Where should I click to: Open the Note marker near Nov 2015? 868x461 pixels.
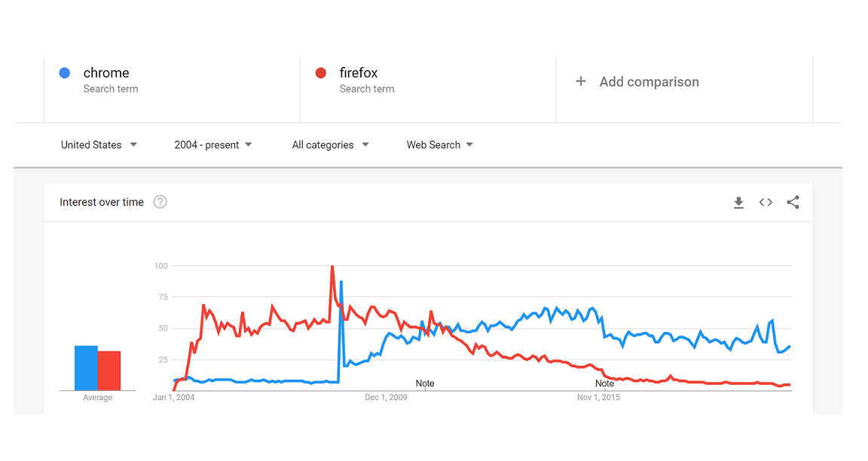pos(604,383)
